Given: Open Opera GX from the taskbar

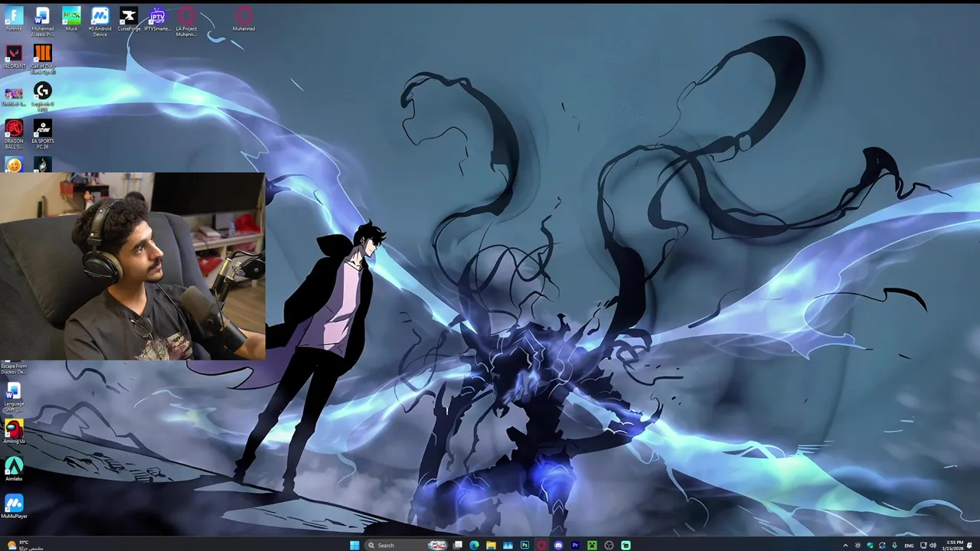Looking at the screenshot, I should tap(541, 545).
